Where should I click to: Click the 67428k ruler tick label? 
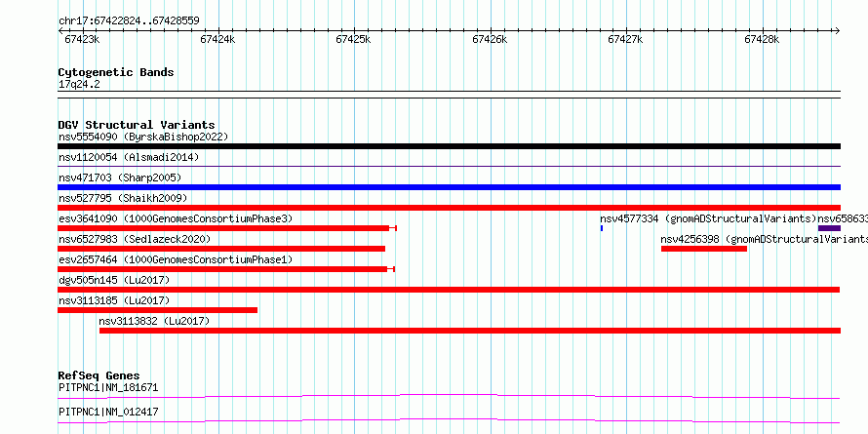pyautogui.click(x=762, y=39)
